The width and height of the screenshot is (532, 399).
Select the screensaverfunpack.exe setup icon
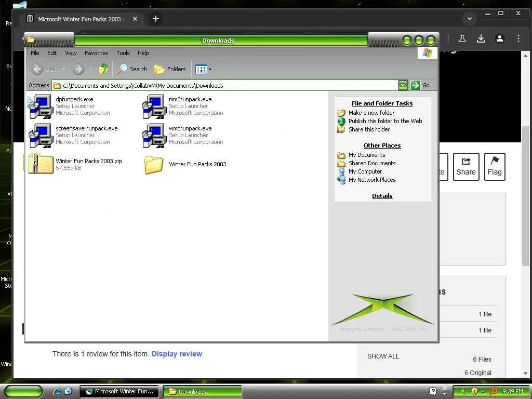click(41, 136)
